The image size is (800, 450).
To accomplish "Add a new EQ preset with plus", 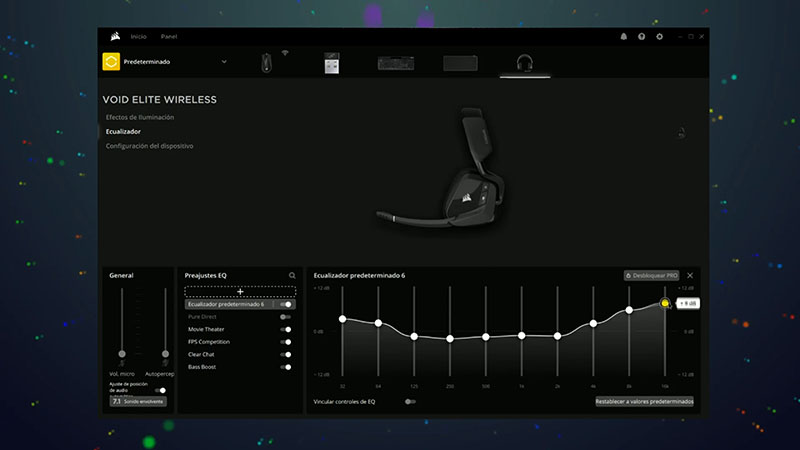I will pos(240,292).
